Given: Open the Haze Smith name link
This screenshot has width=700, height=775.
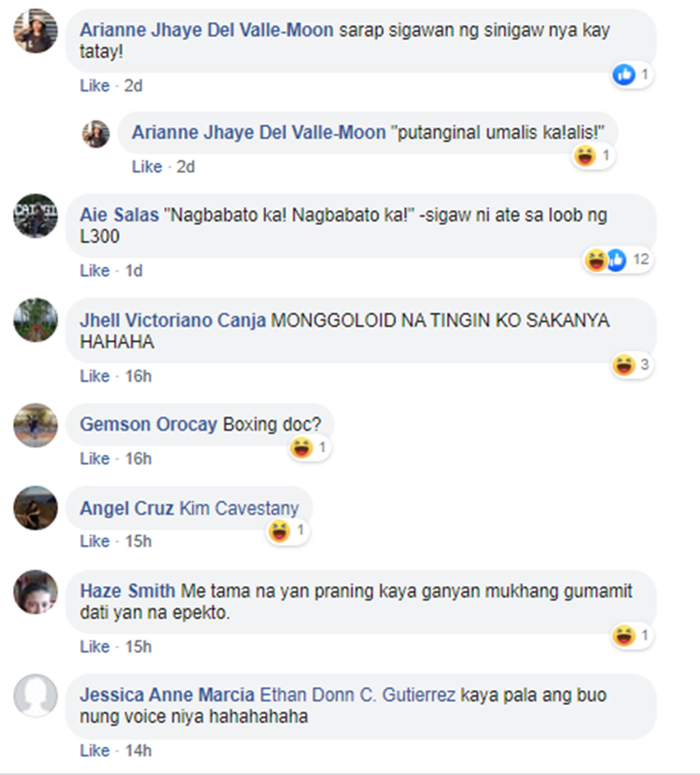Looking at the screenshot, I should coord(128,591).
